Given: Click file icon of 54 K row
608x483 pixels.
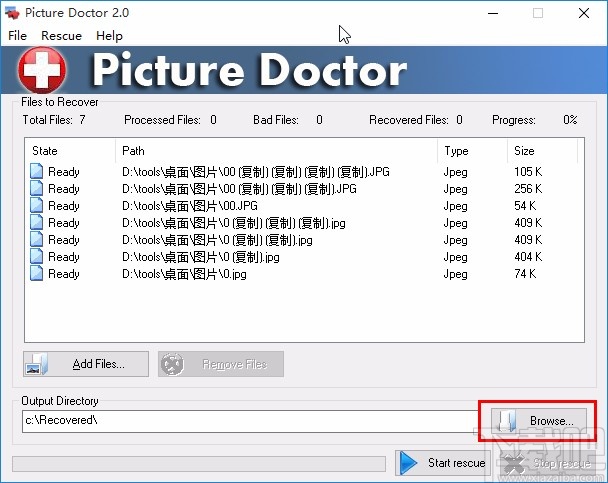Looking at the screenshot, I should coord(36,205).
